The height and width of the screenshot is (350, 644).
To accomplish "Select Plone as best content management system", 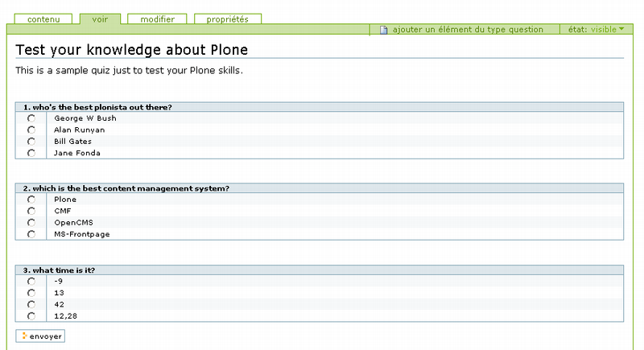I will (31, 200).
